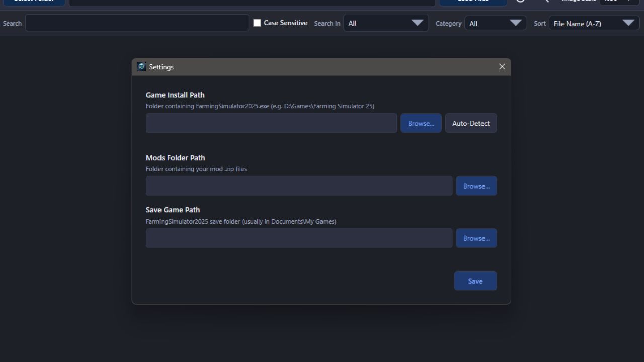Image resolution: width=644 pixels, height=362 pixels.
Task: Click the Search In dropdown arrow
Action: 417,23
